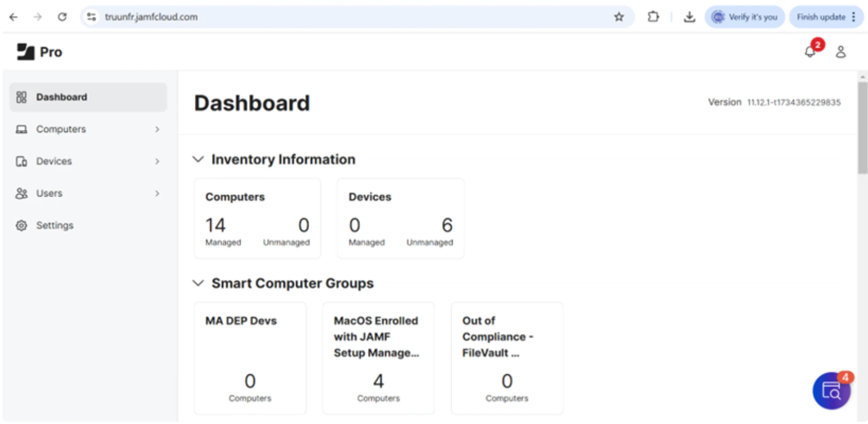Open the browser extensions puzzle icon

point(653,17)
